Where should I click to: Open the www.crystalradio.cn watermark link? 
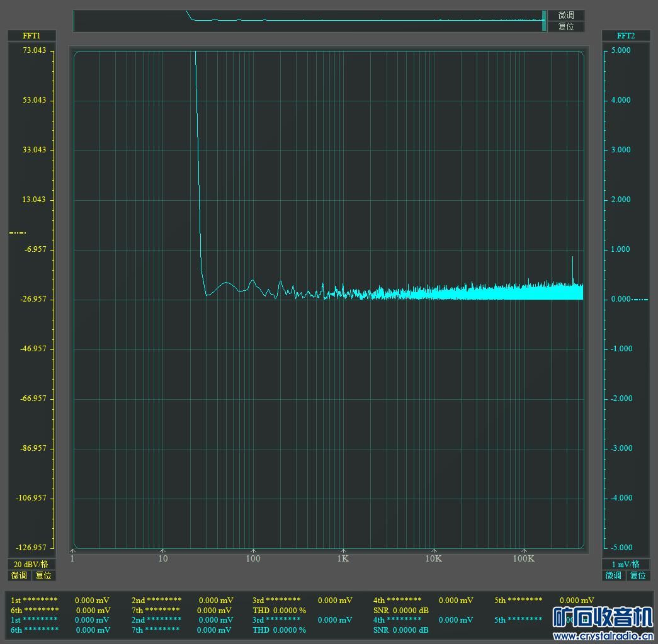pyautogui.click(x=602, y=636)
